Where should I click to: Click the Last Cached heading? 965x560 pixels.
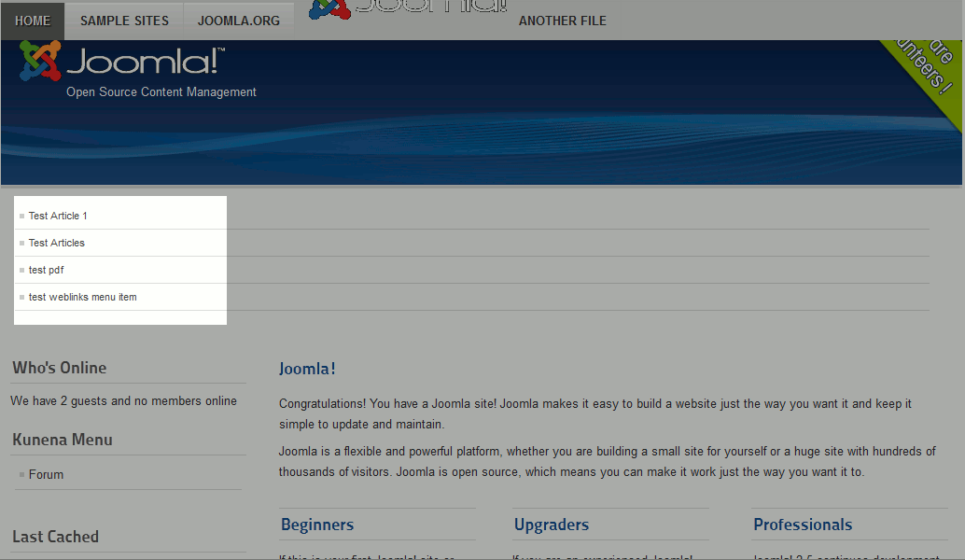point(55,537)
